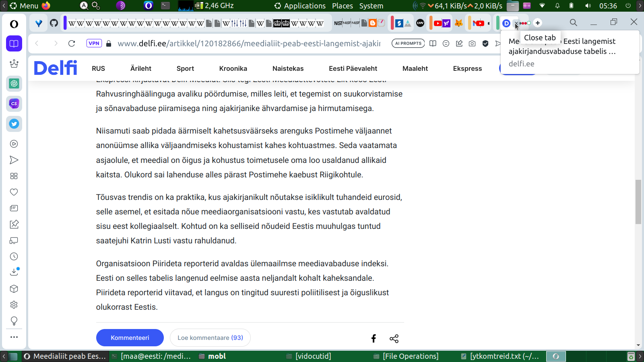Open the Places menu in the top panel
This screenshot has width=644, height=362.
[x=343, y=6]
